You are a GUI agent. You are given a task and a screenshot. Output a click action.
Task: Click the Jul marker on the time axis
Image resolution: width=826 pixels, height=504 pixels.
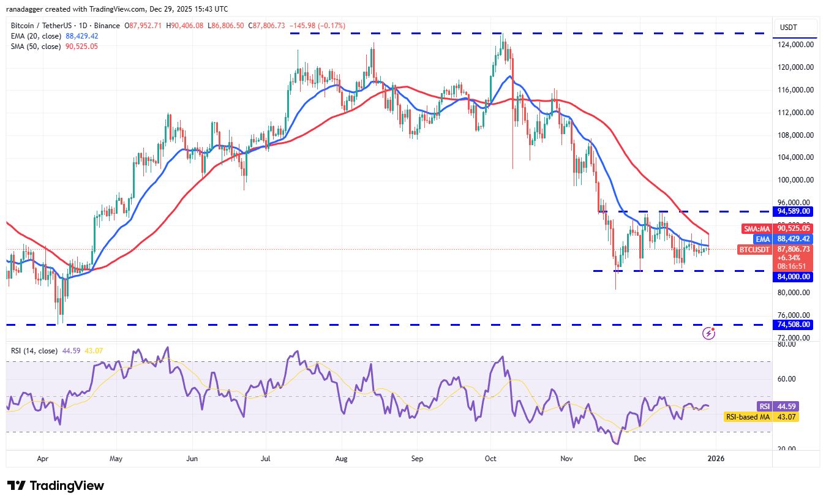click(266, 458)
